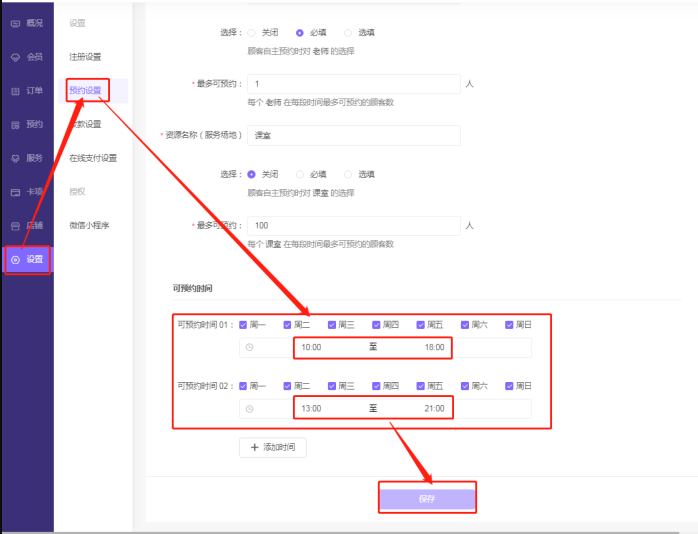Click the 预约 booking icon in sidebar

(x=16, y=125)
